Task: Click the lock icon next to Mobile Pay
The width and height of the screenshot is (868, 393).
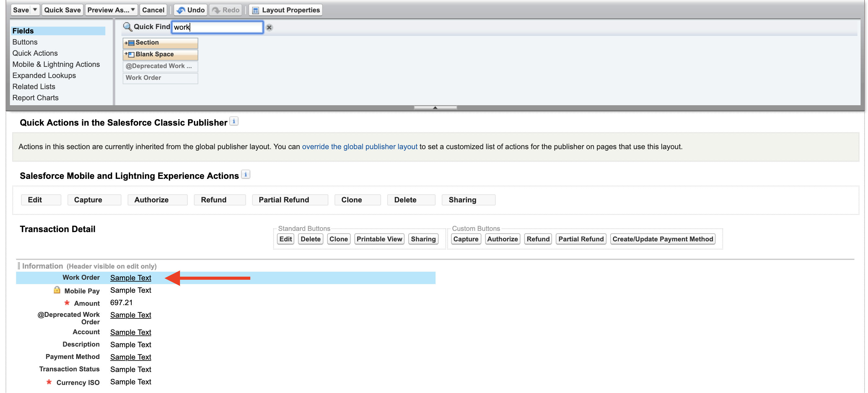Action: point(57,290)
